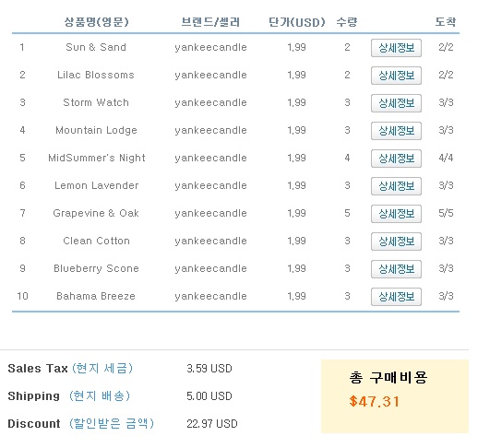Screen dimensions: 478x448
Task: Open 상세정보 for Lemon Lavender
Action: [396, 186]
